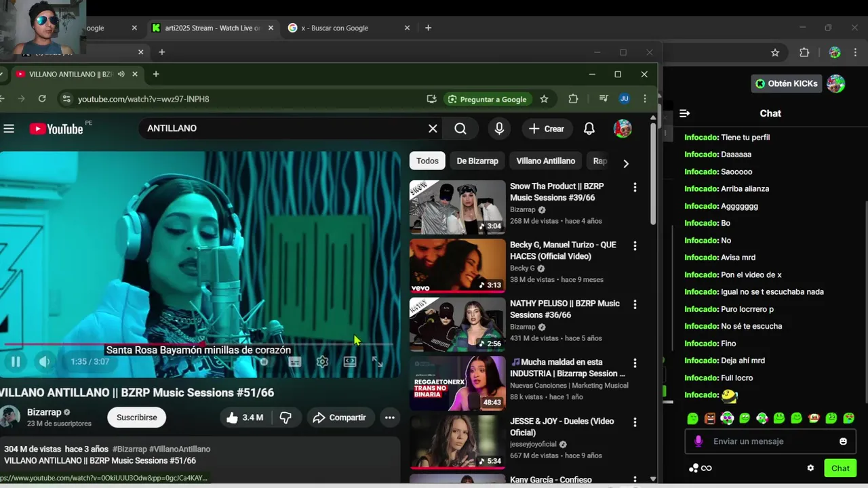Image resolution: width=868 pixels, height=488 pixels.
Task: Open the Snow Tha Product video thumbnail
Action: pyautogui.click(x=458, y=207)
